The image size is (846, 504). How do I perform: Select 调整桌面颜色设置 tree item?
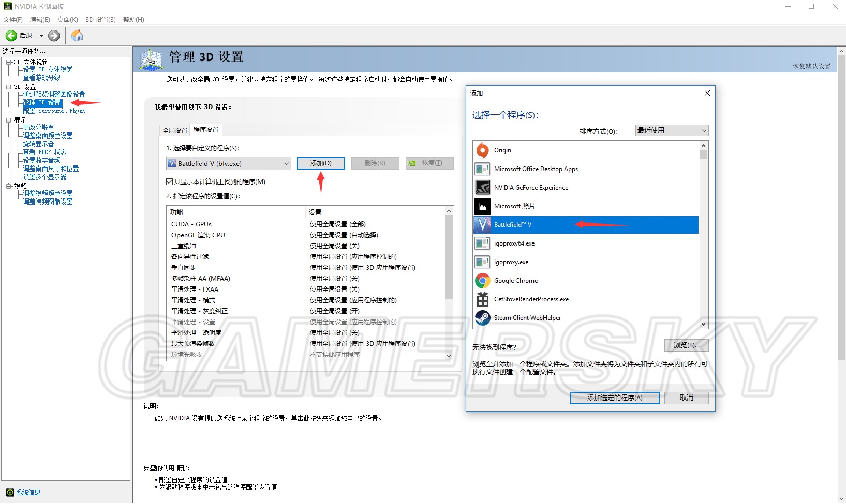coord(48,135)
